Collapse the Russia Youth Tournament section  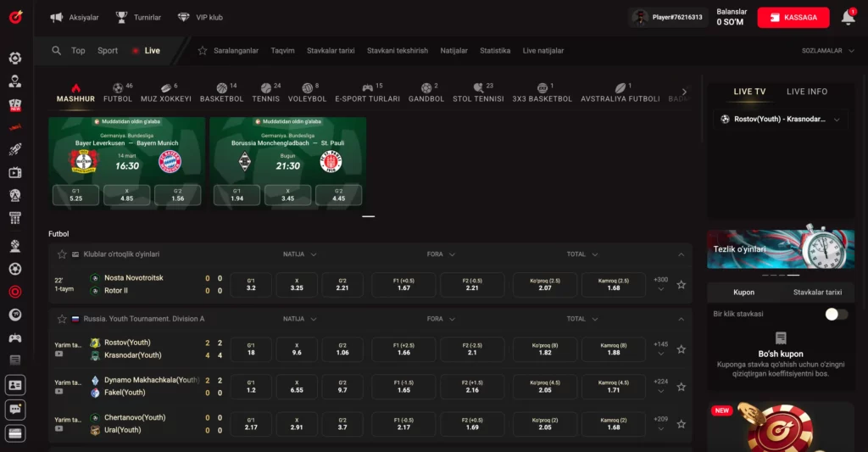tap(682, 319)
